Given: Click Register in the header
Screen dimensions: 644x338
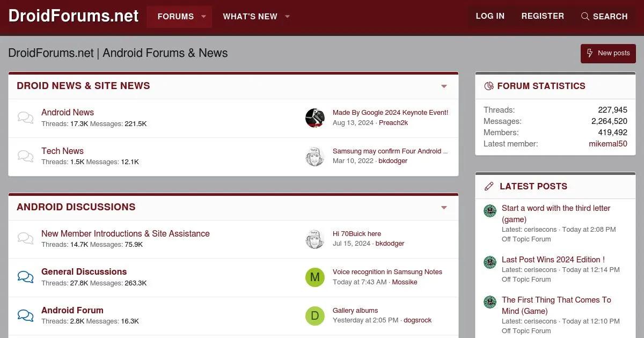Looking at the screenshot, I should (543, 16).
